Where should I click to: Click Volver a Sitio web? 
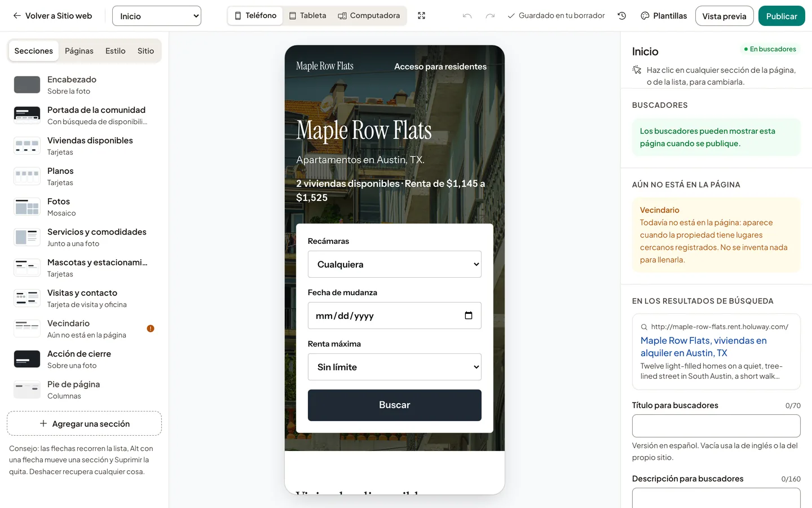pyautogui.click(x=52, y=16)
